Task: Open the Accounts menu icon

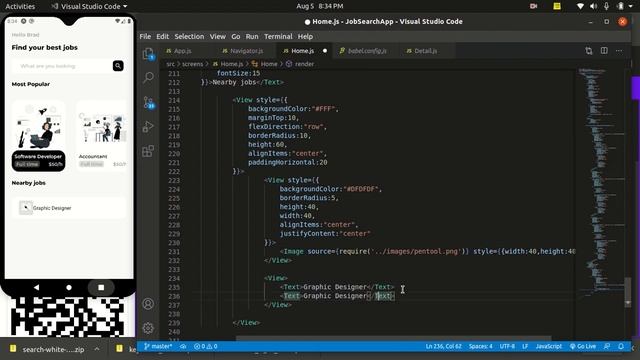Action: click(x=148, y=304)
